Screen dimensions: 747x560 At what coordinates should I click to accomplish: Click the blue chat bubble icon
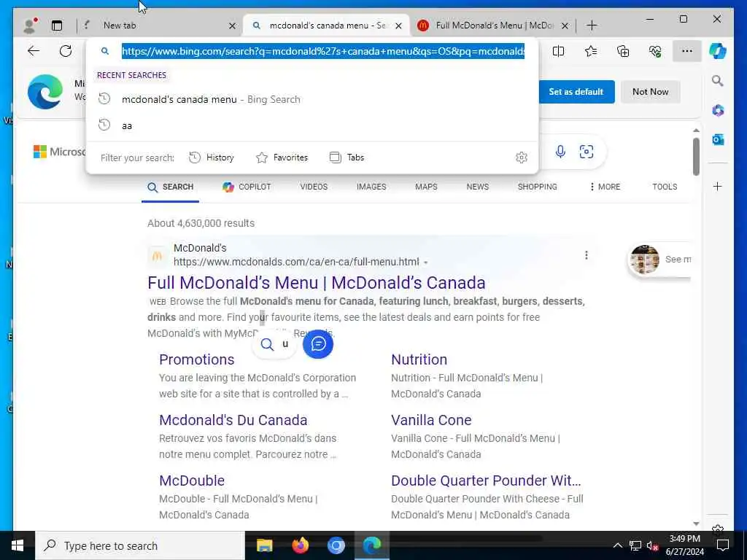[x=318, y=344]
